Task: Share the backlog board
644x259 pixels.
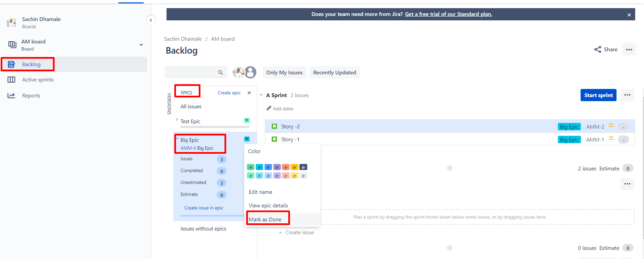Action: (x=606, y=50)
